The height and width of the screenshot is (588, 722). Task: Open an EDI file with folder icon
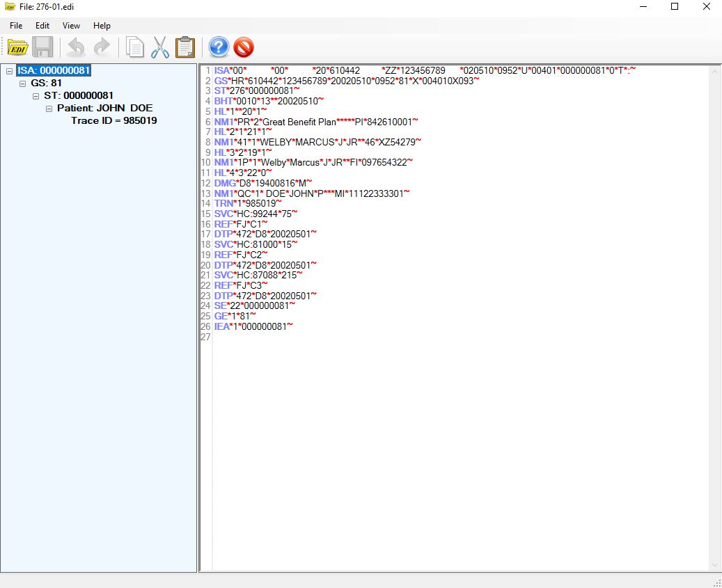(17, 47)
